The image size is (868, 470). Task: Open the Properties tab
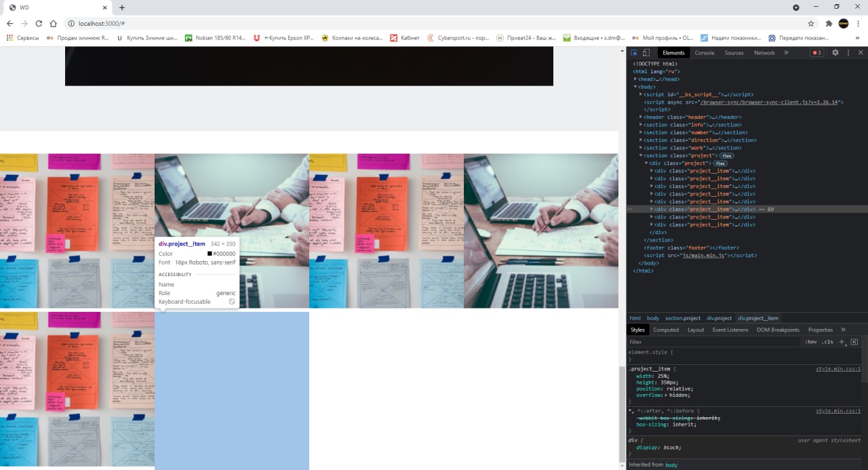click(x=821, y=330)
